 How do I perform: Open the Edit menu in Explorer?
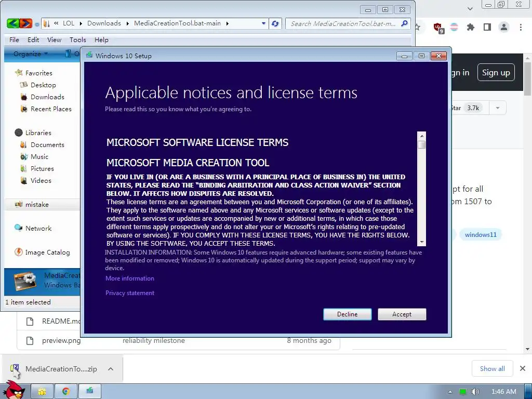[33, 39]
